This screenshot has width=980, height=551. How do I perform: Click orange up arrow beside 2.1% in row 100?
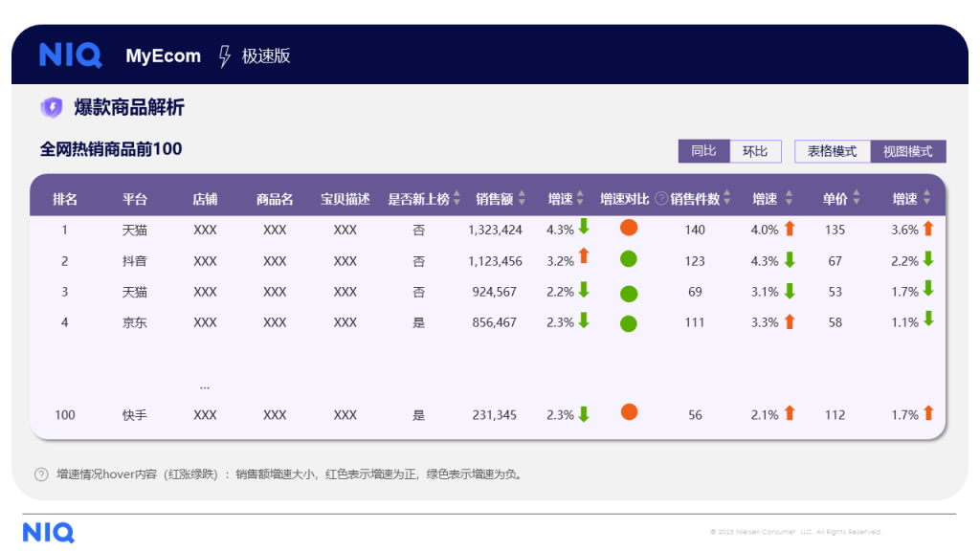tap(790, 413)
